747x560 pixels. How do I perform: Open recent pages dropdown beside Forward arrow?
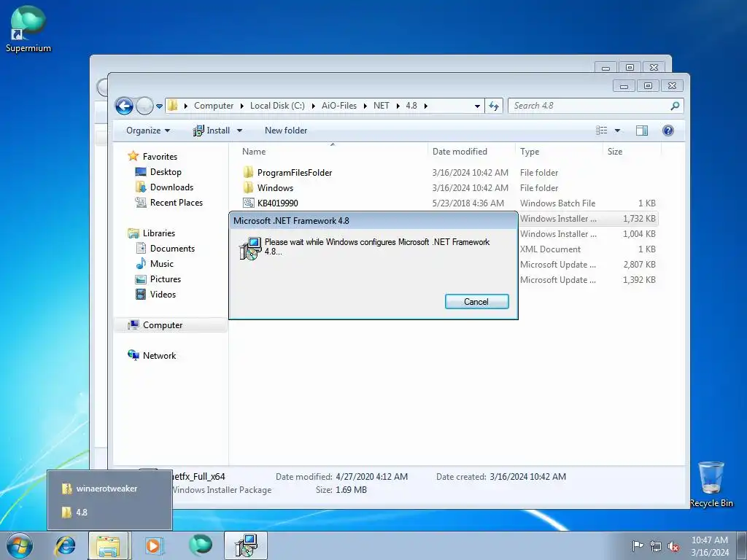pos(159,106)
